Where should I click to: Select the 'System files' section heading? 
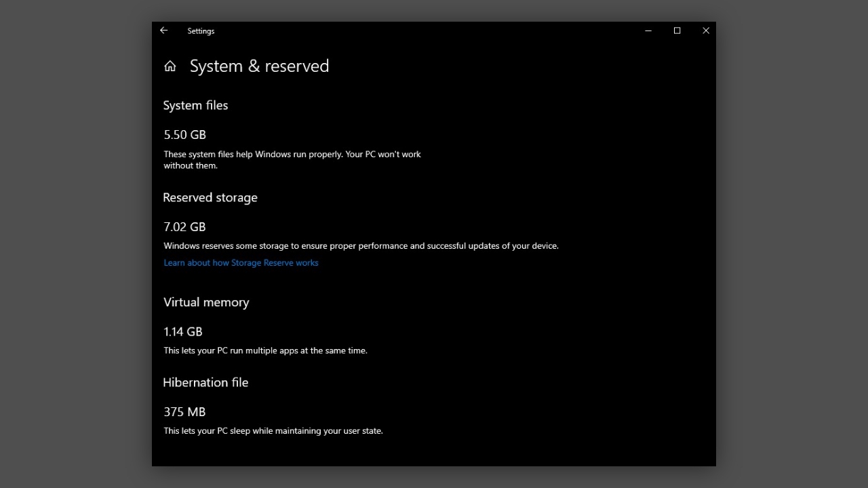[x=195, y=105]
